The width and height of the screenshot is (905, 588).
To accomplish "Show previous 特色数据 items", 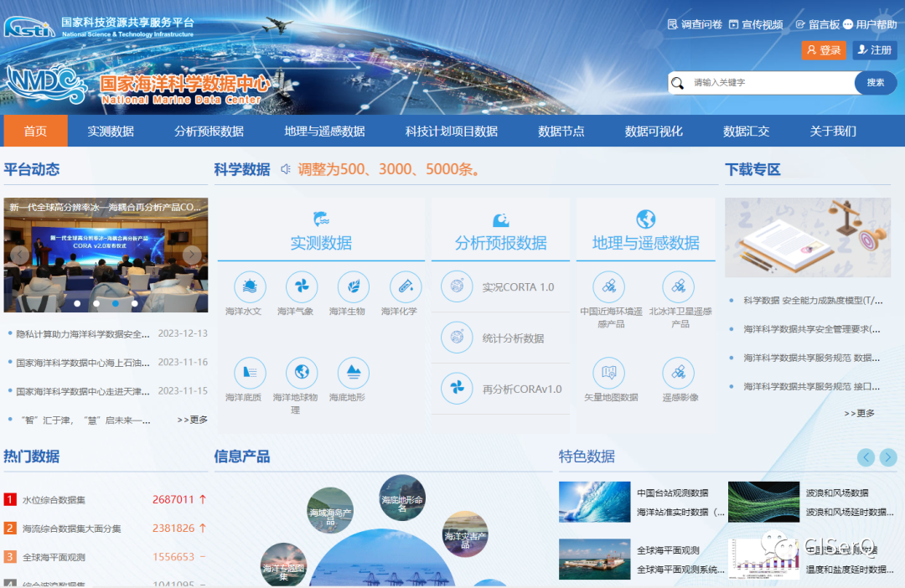I will click(x=866, y=457).
